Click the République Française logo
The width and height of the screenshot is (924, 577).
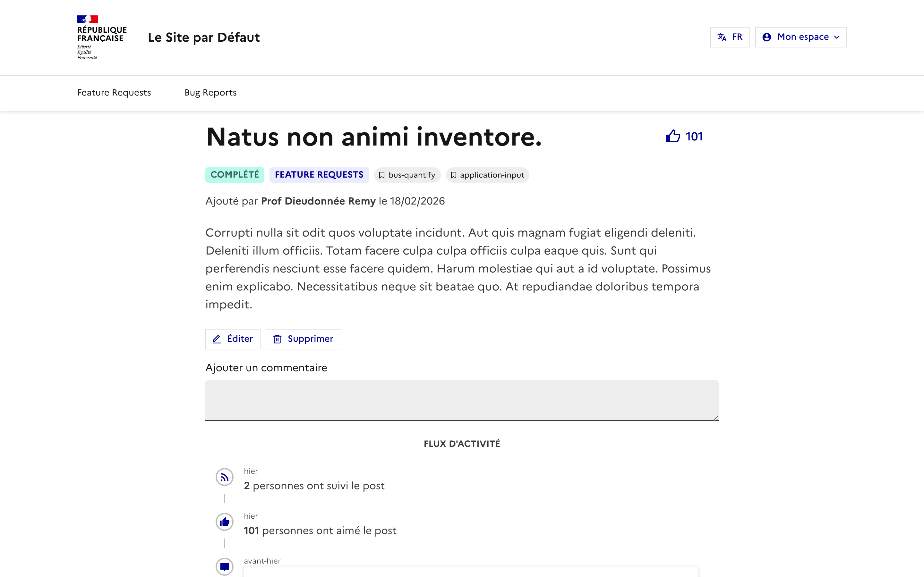(x=101, y=37)
